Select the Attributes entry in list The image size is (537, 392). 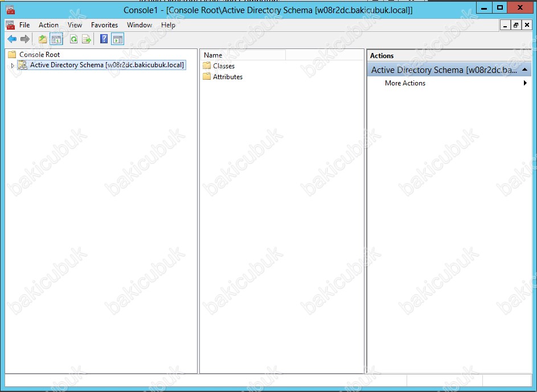coord(228,77)
